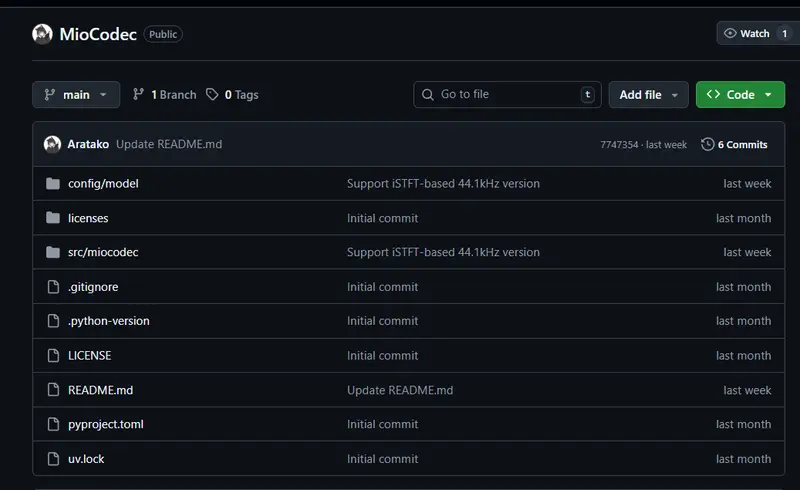
Task: Open the 6 Commits history
Action: click(x=735, y=144)
